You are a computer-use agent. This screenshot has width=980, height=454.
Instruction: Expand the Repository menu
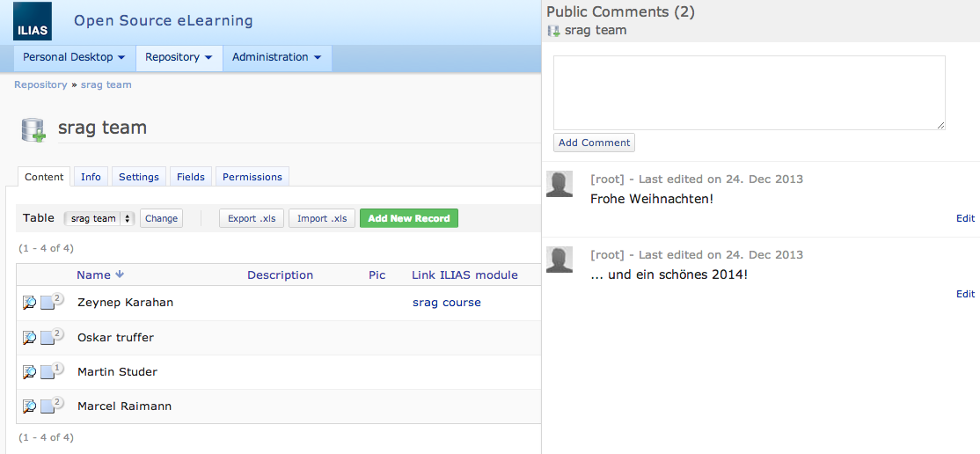179,57
